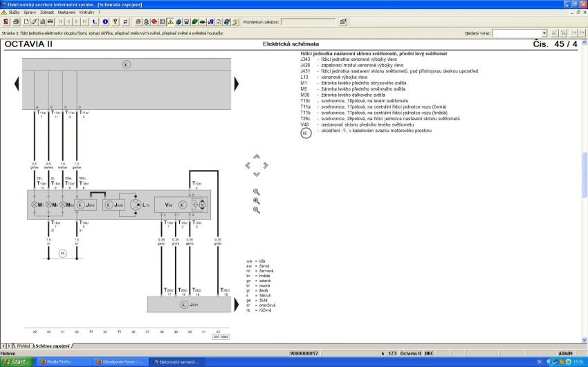
Task: Click the bottom magnifier zoom-out icon
Action: (257, 209)
